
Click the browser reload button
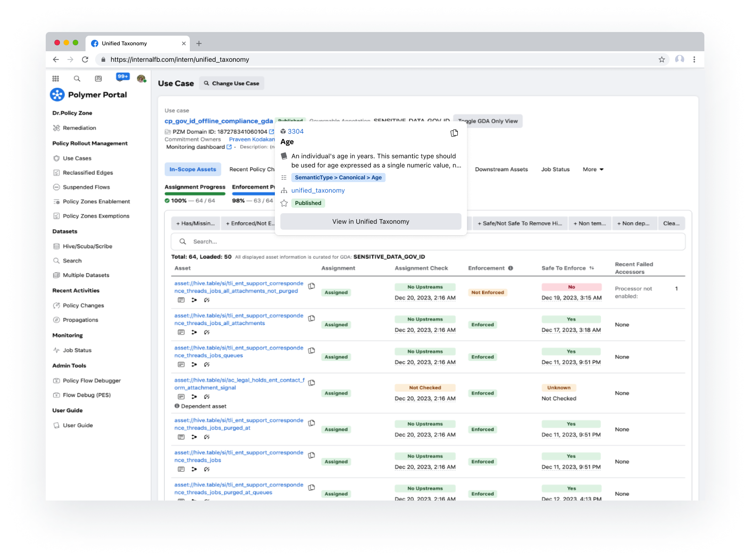pos(85,59)
